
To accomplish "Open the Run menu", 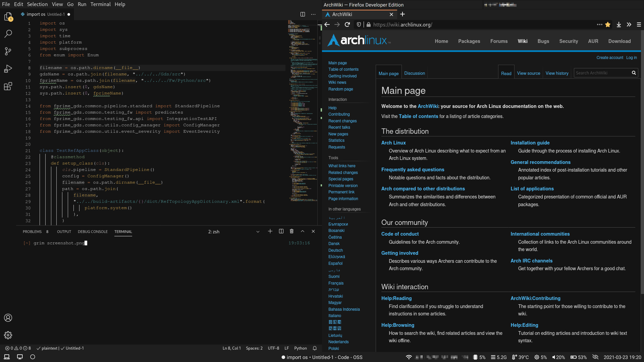I will tap(82, 4).
